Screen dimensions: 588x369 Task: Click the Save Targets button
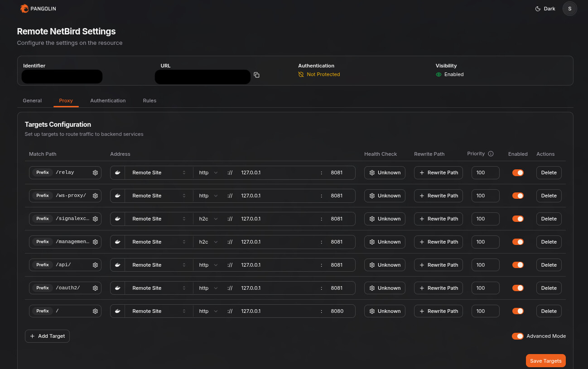tap(545, 361)
